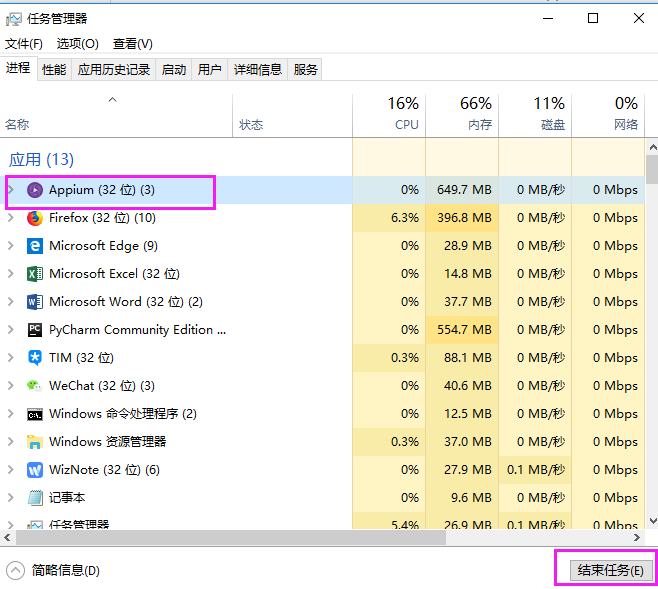Open the 选项(O) menu
The image size is (658, 589).
[78, 44]
